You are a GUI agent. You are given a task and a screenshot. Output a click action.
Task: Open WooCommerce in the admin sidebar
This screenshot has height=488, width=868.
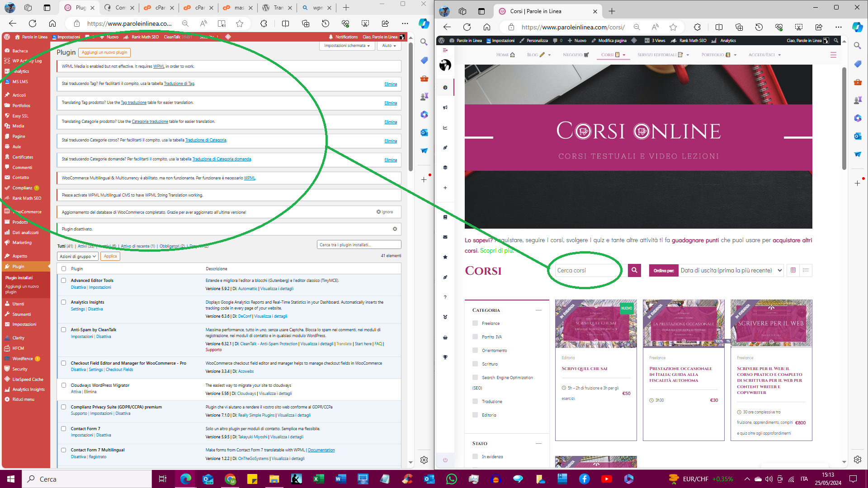point(26,211)
